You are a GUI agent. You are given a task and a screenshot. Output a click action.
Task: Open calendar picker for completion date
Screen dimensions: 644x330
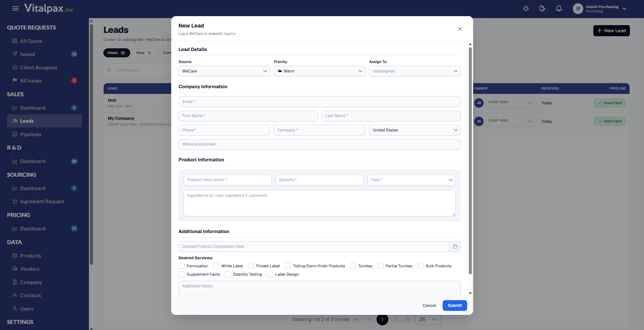pos(455,246)
